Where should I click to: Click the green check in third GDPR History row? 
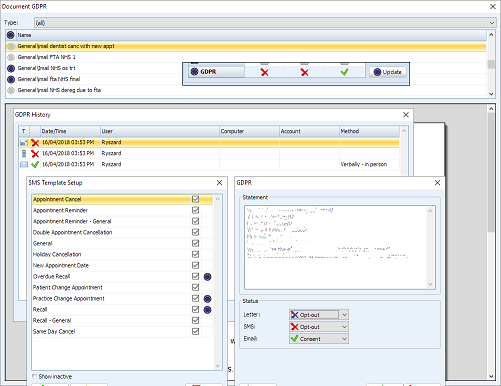point(35,164)
